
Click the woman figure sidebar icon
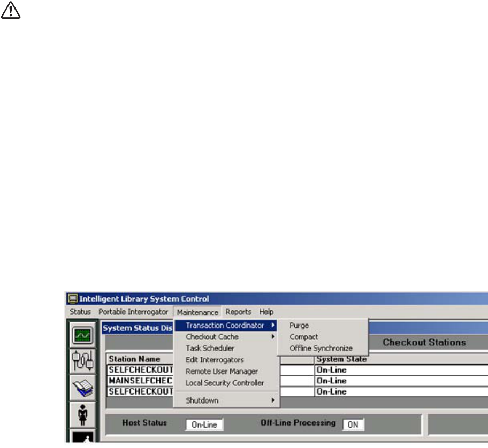[x=82, y=415]
